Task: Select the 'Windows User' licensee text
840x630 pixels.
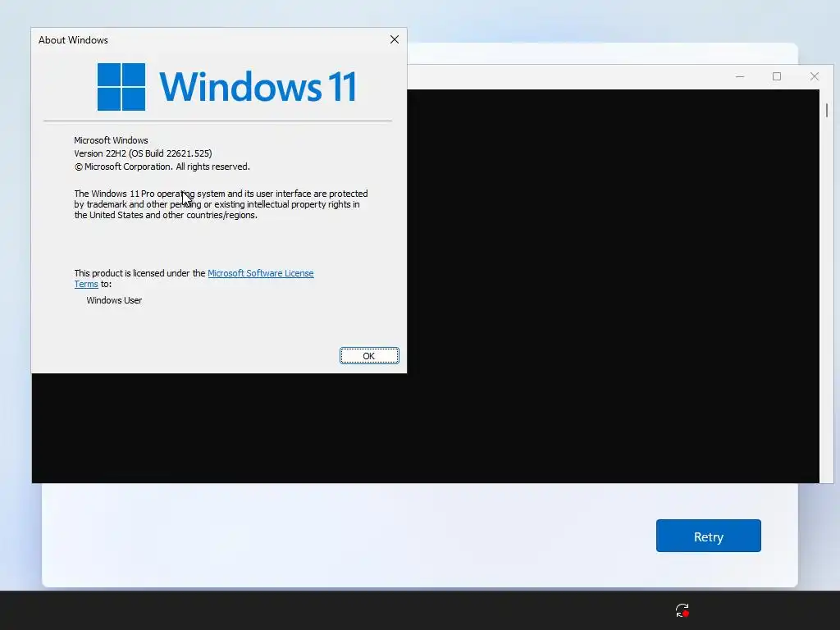Action: [114, 300]
